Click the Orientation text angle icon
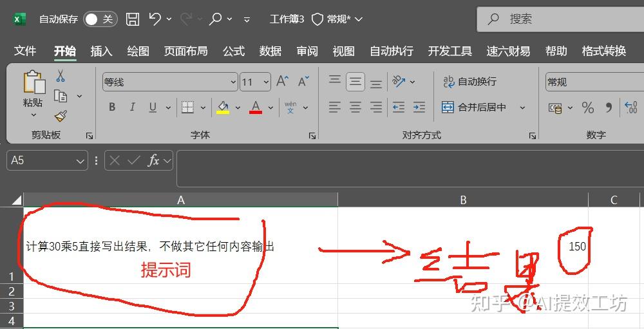This screenshot has height=329, width=644. click(x=399, y=81)
